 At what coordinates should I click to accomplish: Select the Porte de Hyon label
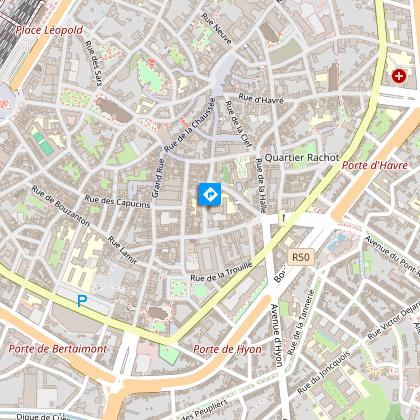click(227, 349)
